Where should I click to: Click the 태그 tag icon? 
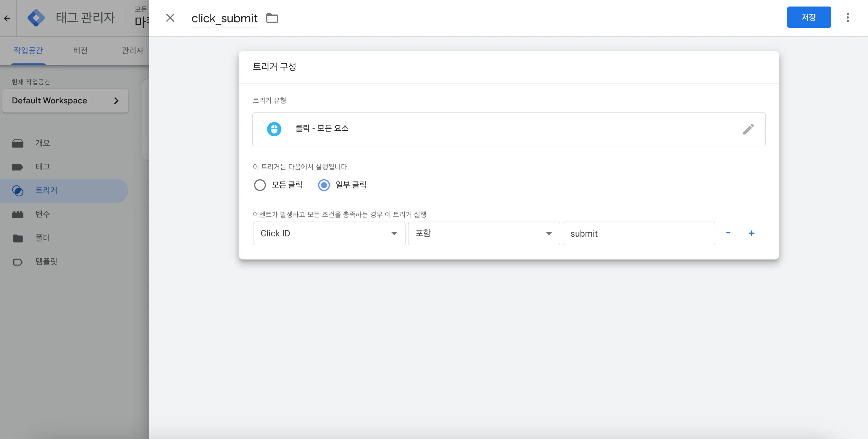(x=17, y=167)
